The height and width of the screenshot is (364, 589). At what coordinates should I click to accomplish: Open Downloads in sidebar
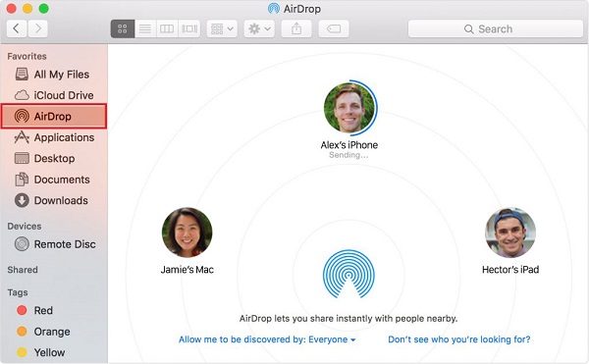coord(54,200)
